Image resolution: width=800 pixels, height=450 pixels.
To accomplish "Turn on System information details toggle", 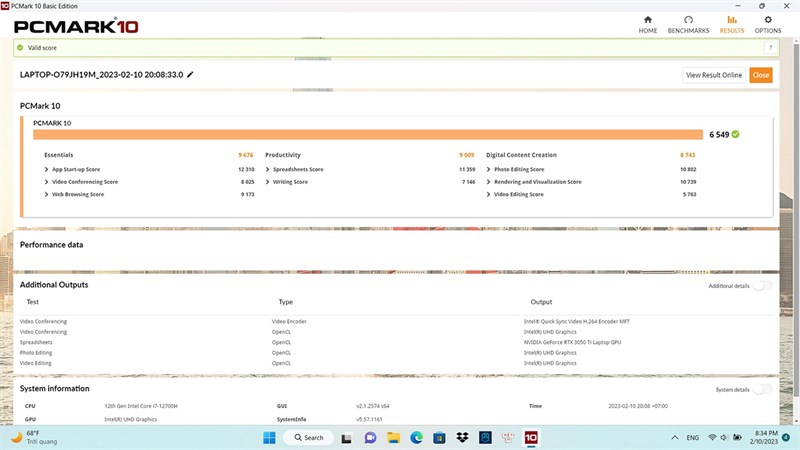I will [x=762, y=389].
